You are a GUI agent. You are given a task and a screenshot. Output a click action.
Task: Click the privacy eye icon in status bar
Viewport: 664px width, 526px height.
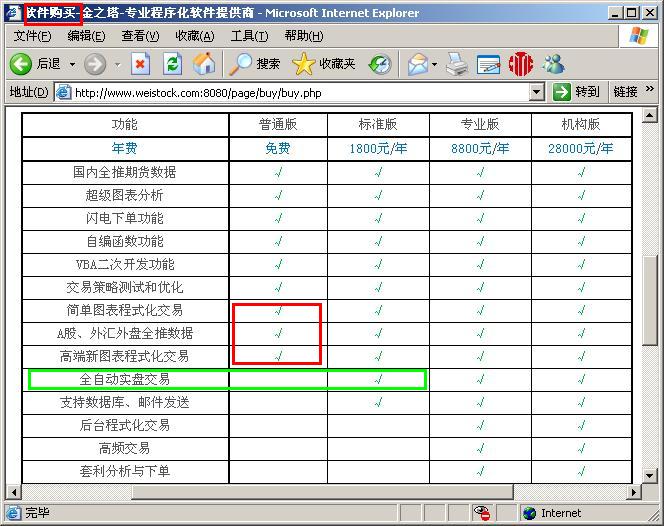point(482,513)
